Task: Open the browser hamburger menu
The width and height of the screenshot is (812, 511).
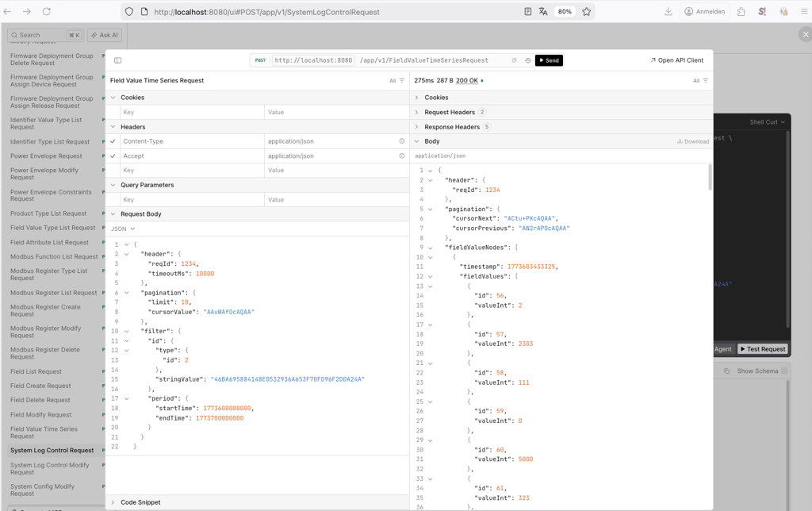Action: pyautogui.click(x=804, y=11)
